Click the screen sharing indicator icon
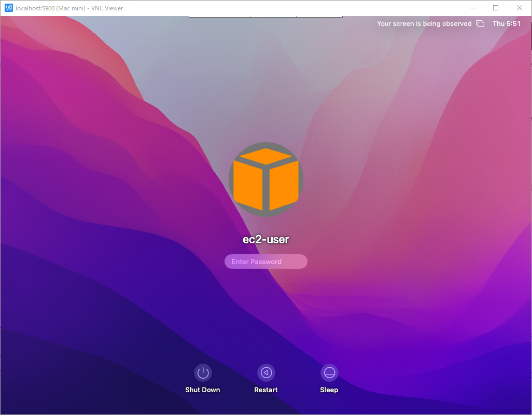 480,24
